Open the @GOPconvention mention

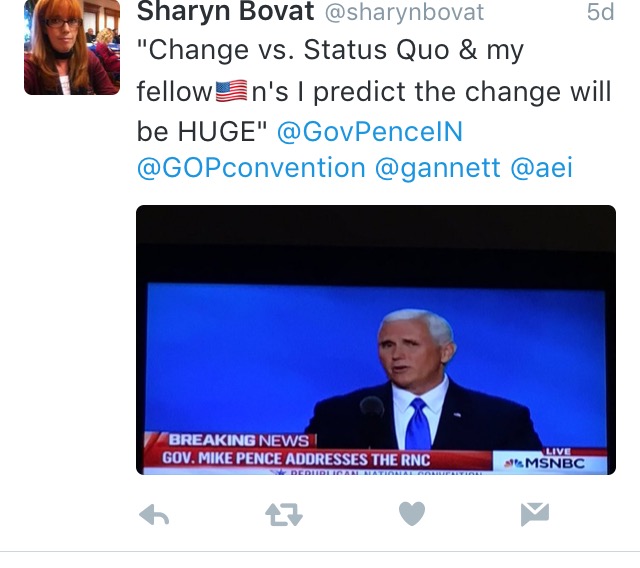point(251,168)
